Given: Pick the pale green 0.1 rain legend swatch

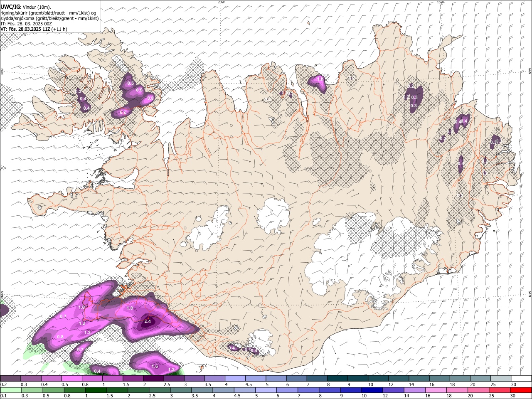Looking at the screenshot, I should tap(11, 390).
